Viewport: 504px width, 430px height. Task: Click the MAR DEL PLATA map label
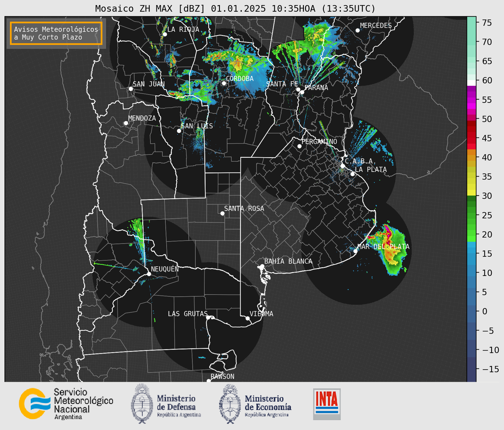(x=383, y=247)
